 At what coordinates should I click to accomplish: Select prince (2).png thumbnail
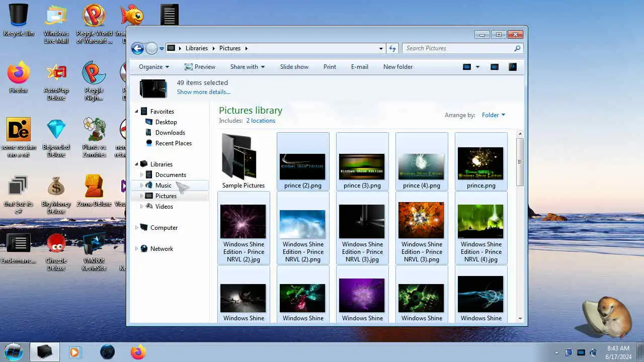303,161
